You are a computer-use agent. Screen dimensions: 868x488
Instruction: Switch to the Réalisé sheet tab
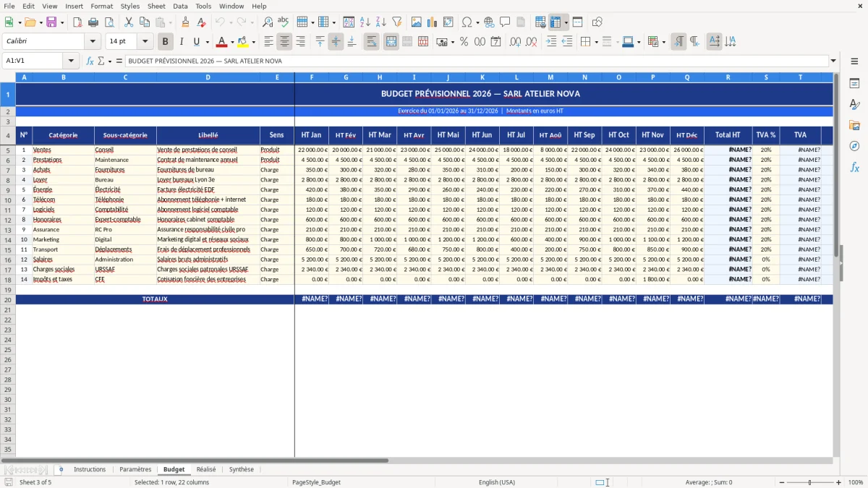pos(206,469)
